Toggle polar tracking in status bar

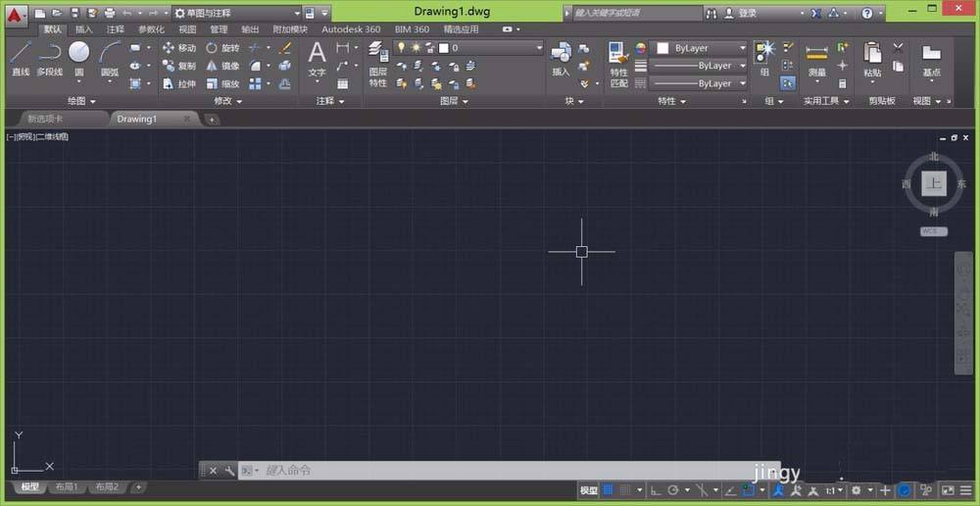tap(673, 490)
